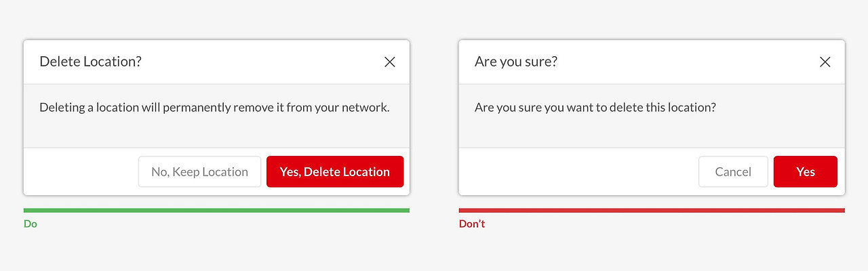Choose 'No, Keep Location' button
868x271 pixels.
pyautogui.click(x=199, y=172)
